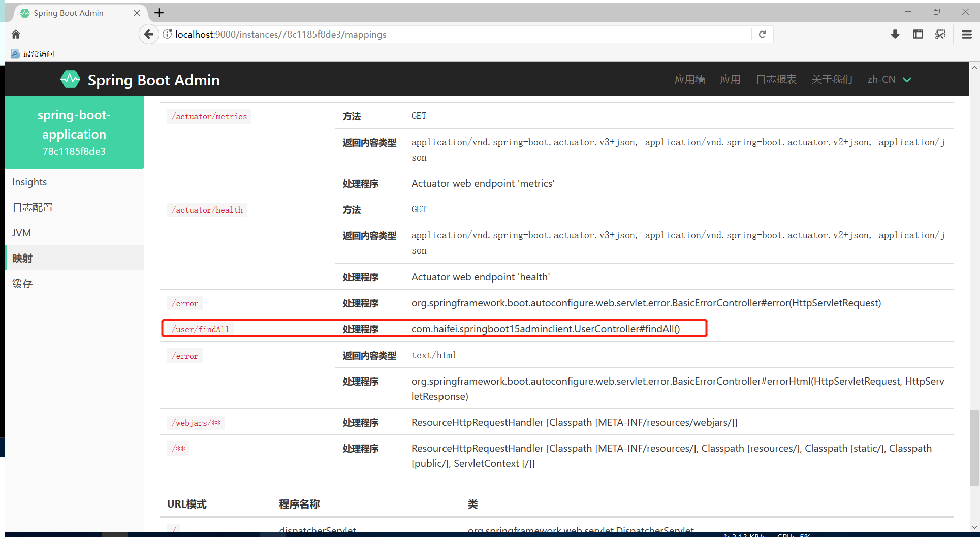Click the /actuator/health path

(x=207, y=210)
